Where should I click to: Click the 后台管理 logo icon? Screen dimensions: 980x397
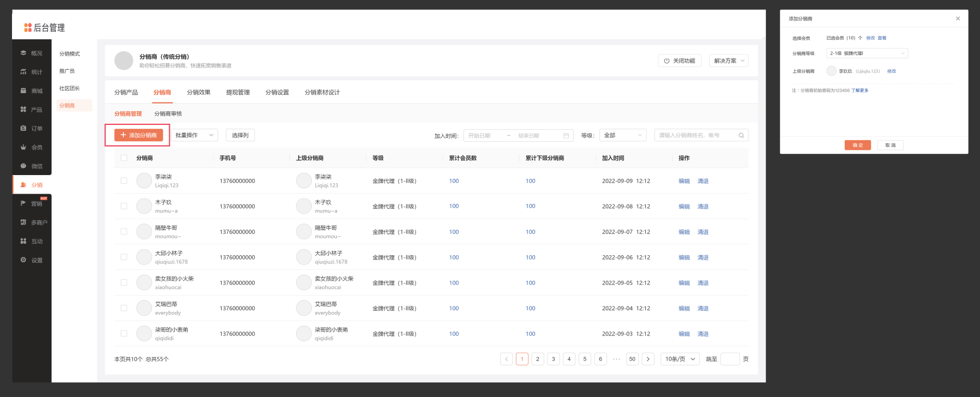coord(28,27)
